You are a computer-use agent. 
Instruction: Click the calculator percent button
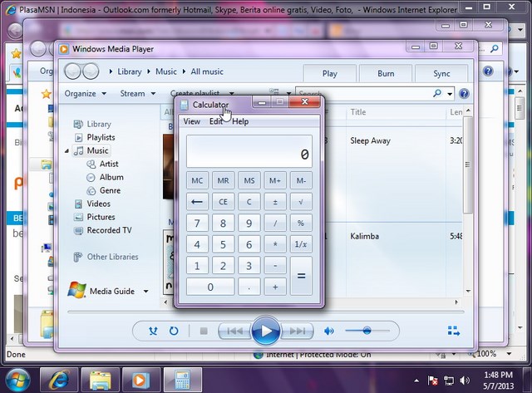click(301, 224)
